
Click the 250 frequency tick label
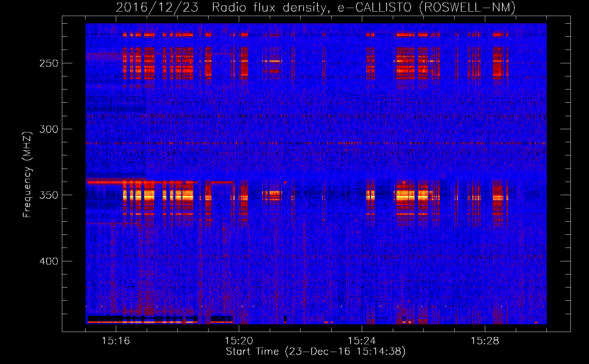(x=49, y=63)
